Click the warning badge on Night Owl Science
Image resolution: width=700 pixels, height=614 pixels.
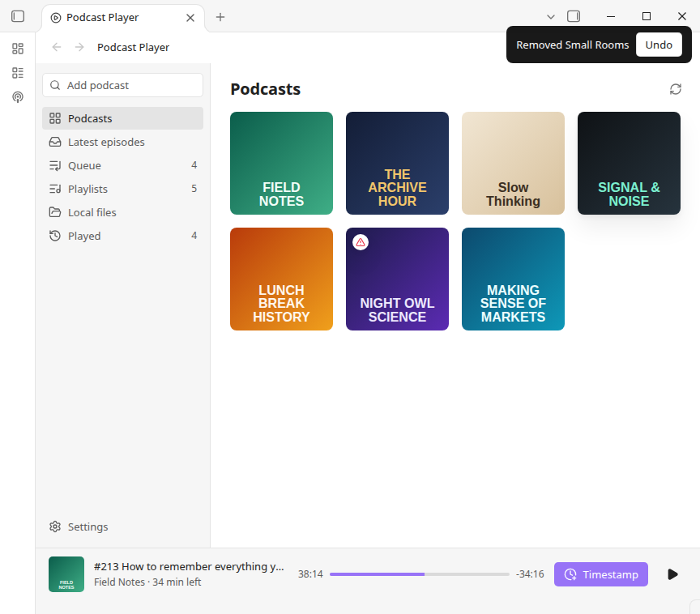[x=361, y=242]
